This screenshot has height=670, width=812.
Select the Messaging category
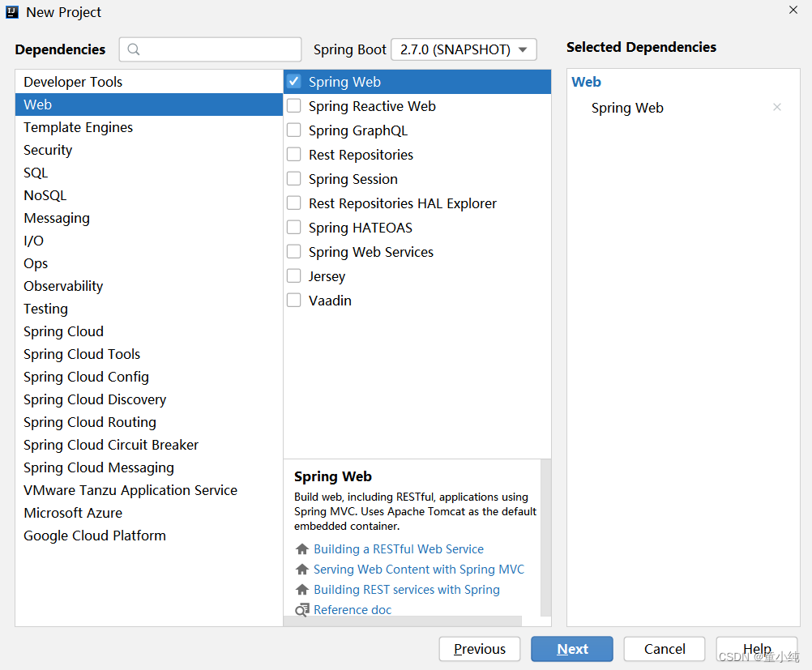(x=149, y=218)
